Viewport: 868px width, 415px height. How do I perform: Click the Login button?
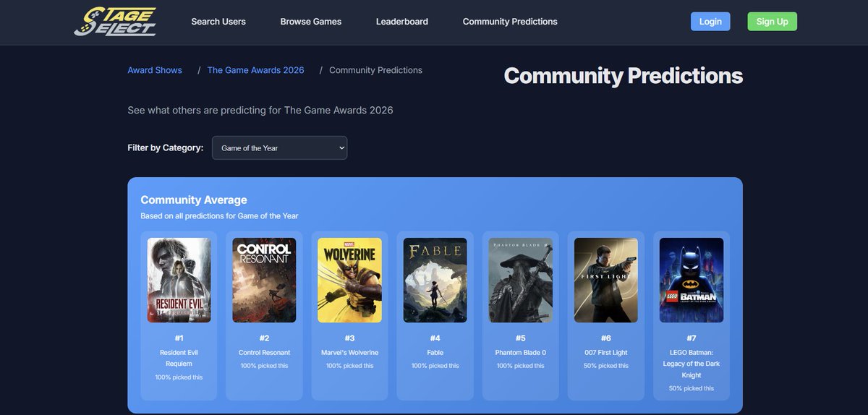click(x=710, y=22)
